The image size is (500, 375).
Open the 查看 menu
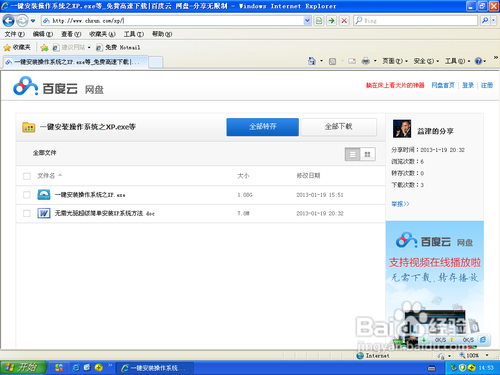click(71, 34)
